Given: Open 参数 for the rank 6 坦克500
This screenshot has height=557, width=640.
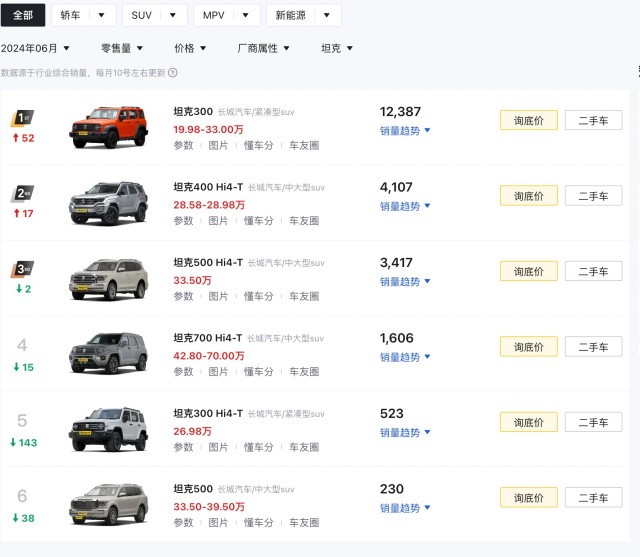Looking at the screenshot, I should coord(183,523).
